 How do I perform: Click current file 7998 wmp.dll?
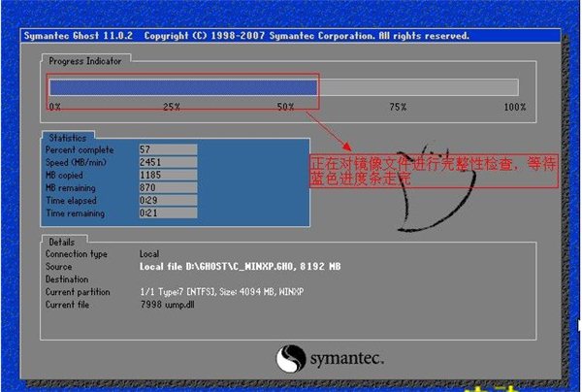(167, 305)
